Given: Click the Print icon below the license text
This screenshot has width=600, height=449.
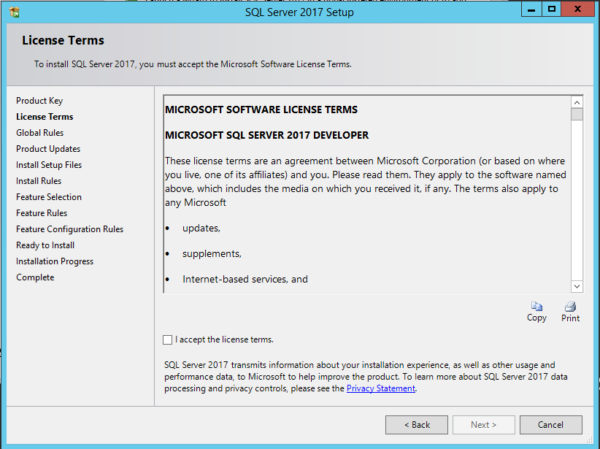Looking at the screenshot, I should pos(571,307).
